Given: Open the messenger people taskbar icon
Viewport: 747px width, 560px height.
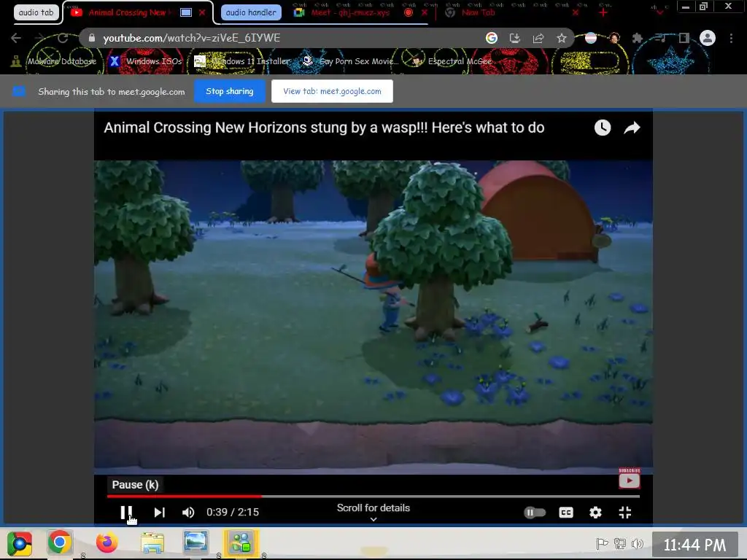Looking at the screenshot, I should tap(241, 542).
